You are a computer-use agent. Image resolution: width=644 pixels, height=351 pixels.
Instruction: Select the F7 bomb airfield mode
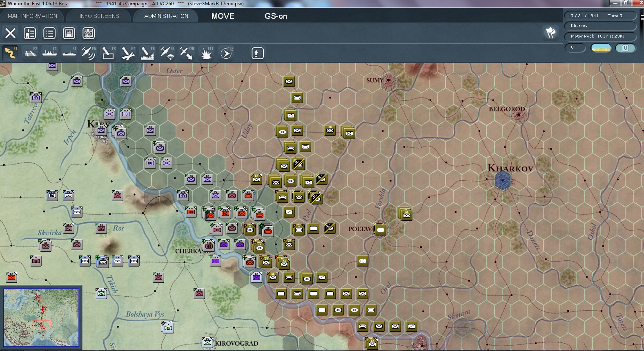(x=128, y=53)
